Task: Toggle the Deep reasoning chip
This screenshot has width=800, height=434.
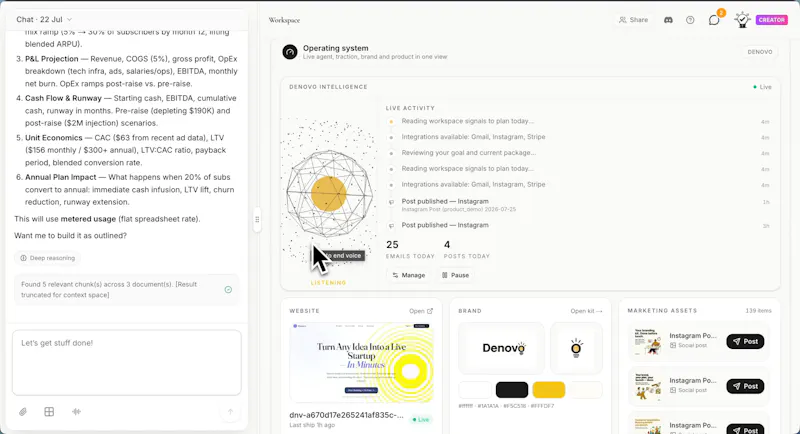Action: click(x=47, y=258)
